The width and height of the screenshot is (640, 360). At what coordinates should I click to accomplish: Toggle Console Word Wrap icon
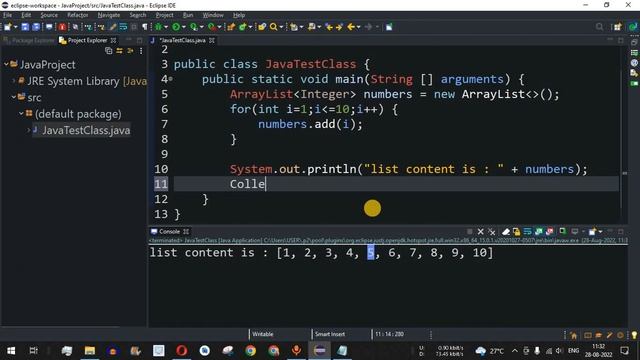coord(527,232)
